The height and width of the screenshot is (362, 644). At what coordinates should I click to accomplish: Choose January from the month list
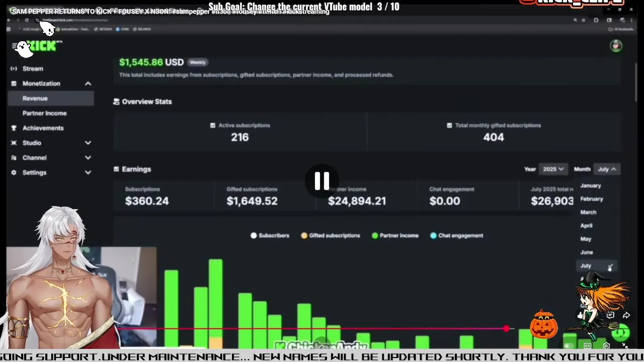coord(591,186)
